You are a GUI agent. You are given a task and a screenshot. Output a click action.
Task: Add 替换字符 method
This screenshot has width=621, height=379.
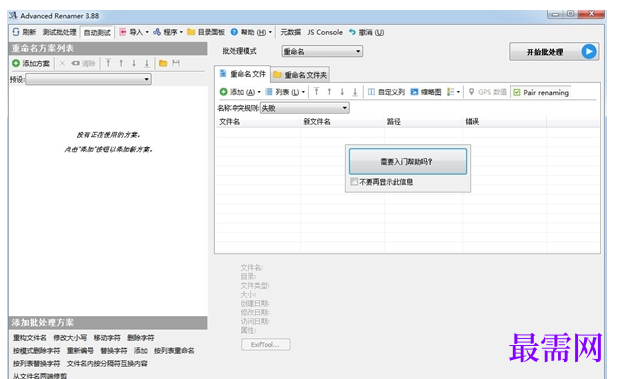pyautogui.click(x=114, y=351)
